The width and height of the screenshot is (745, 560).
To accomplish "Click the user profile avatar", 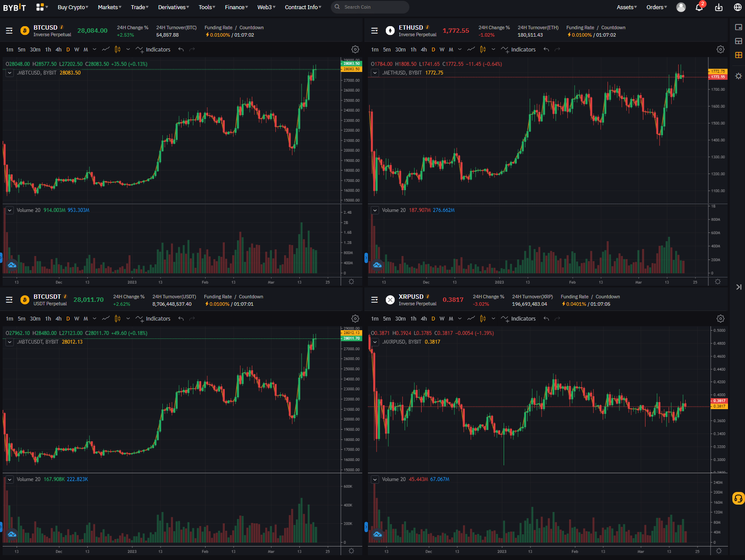I will (x=681, y=7).
